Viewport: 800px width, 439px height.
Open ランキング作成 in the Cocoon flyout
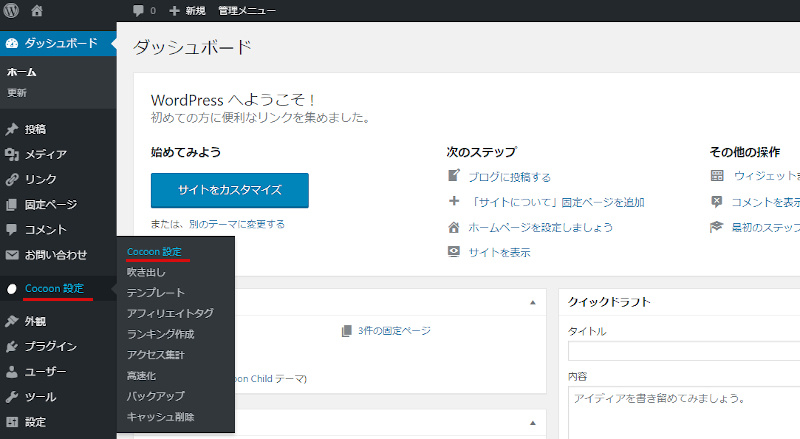(161, 334)
